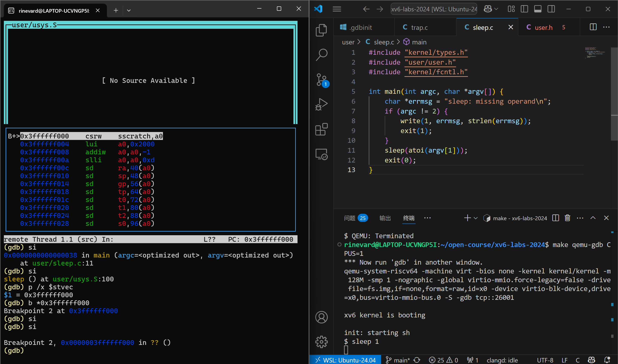The width and height of the screenshot is (618, 364).
Task: Click WSL: Ubuntu-24.04 remote status button
Action: (345, 360)
